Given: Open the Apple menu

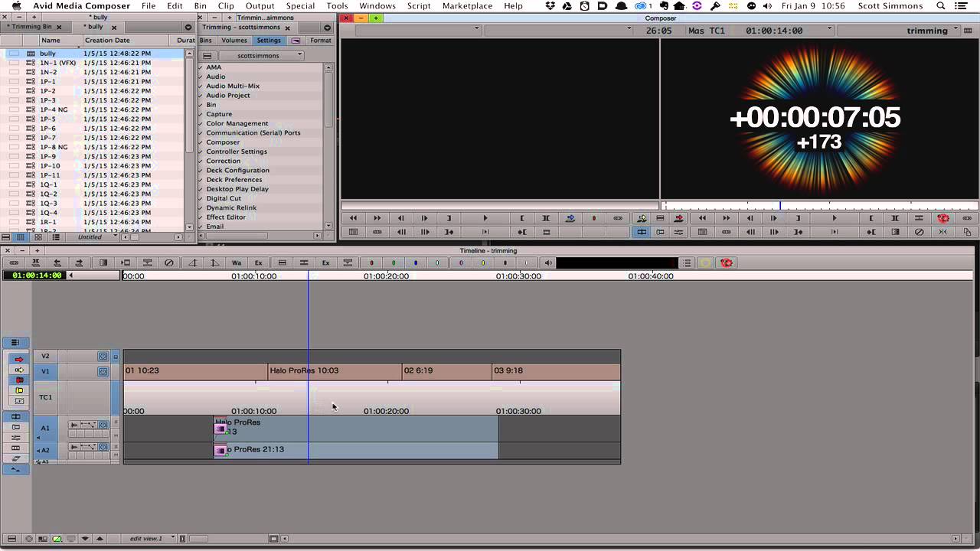Looking at the screenshot, I should pyautogui.click(x=16, y=6).
